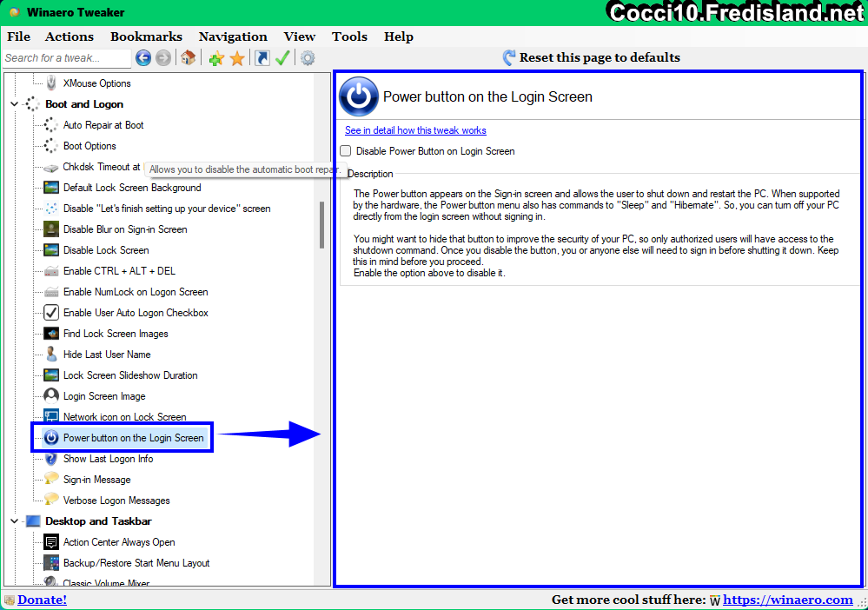Click the Chkdsk Timeout drive icon
868x610 pixels.
tap(51, 167)
